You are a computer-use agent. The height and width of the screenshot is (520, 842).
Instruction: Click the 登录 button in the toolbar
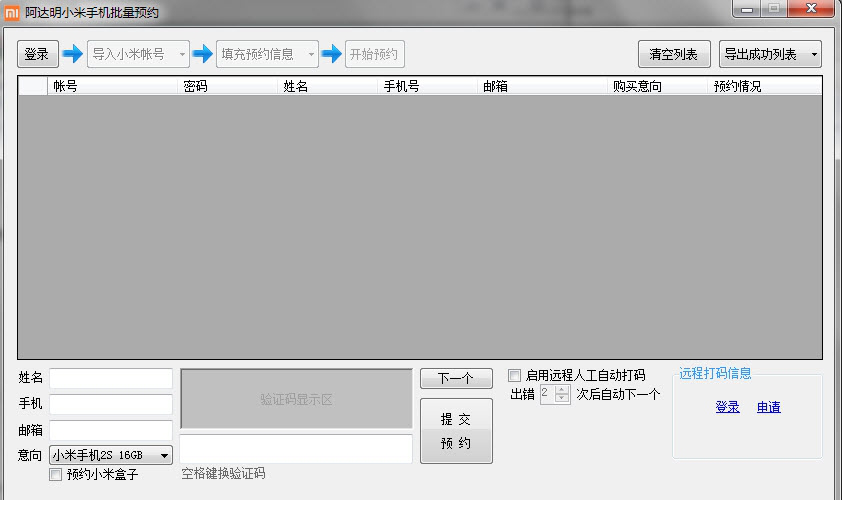pos(38,54)
